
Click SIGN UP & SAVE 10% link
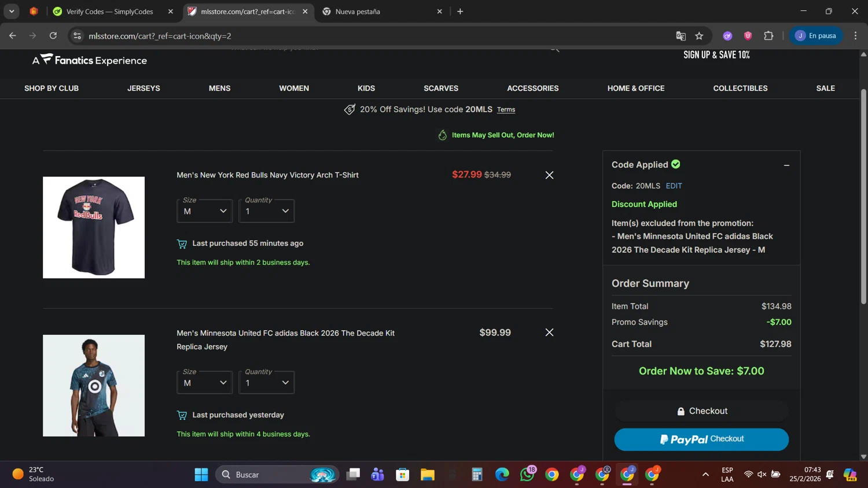point(716,55)
